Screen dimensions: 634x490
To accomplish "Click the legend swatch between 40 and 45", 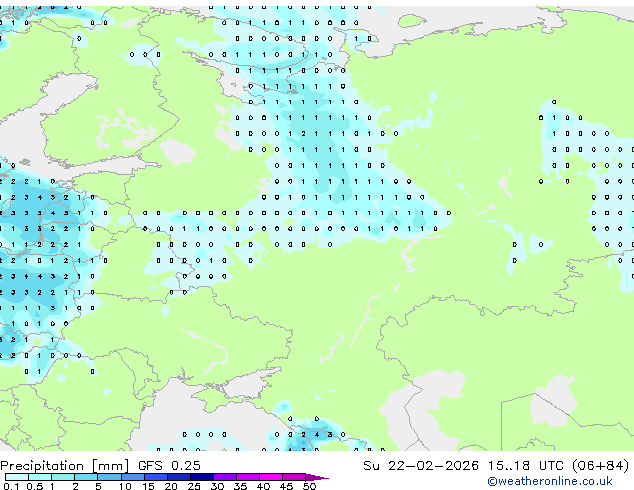I will 271,477.
